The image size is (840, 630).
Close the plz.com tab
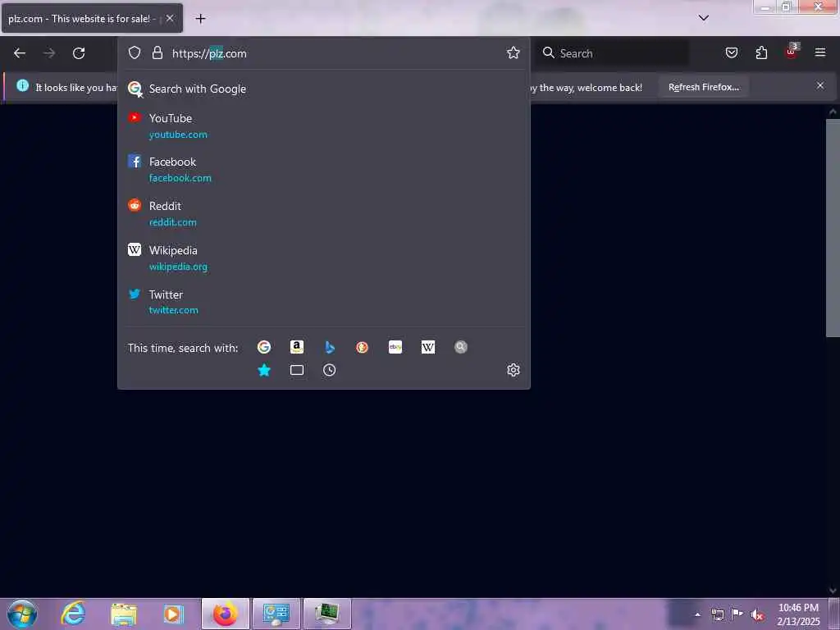pyautogui.click(x=170, y=18)
